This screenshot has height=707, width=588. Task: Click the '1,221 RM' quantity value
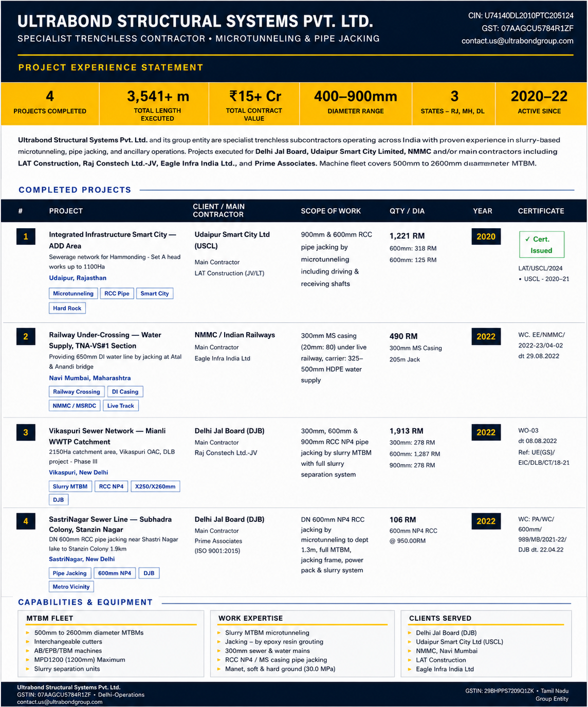407,236
